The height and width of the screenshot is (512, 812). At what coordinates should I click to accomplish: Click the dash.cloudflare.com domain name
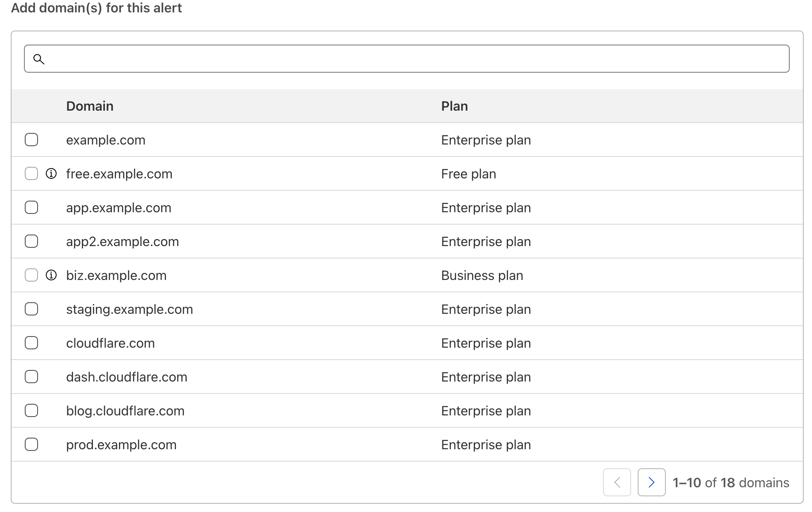click(126, 377)
